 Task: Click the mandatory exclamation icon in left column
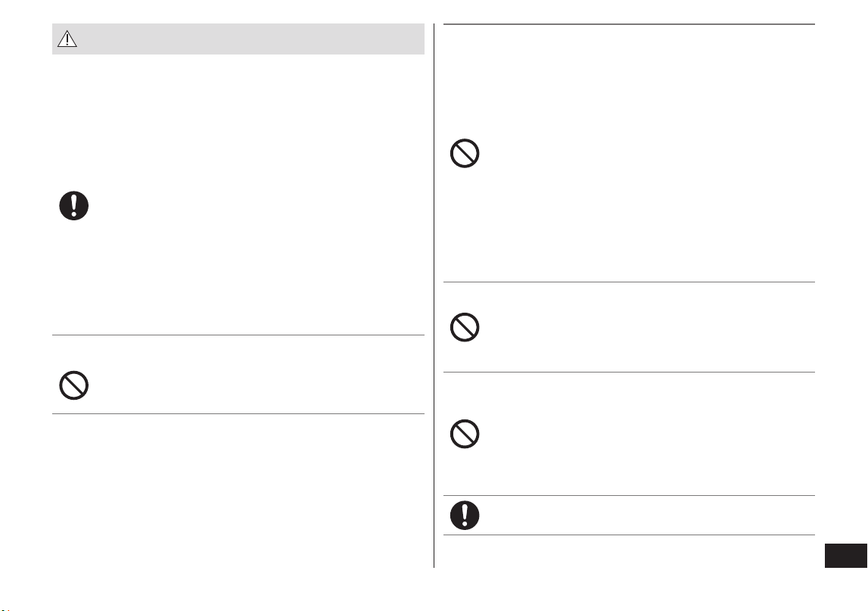(73, 205)
